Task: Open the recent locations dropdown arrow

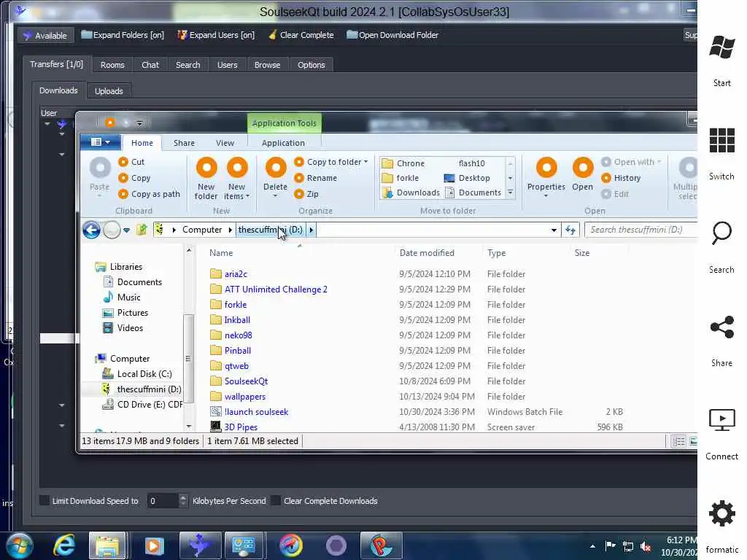Action: (127, 230)
